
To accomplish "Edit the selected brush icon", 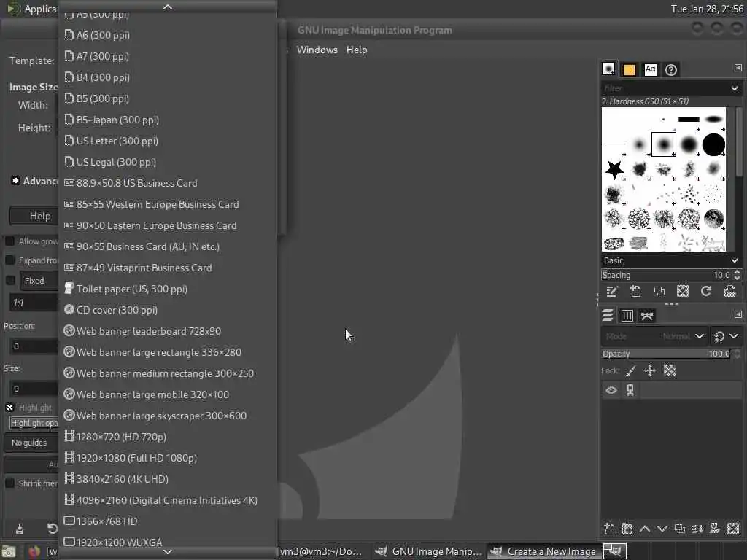I will (612, 291).
